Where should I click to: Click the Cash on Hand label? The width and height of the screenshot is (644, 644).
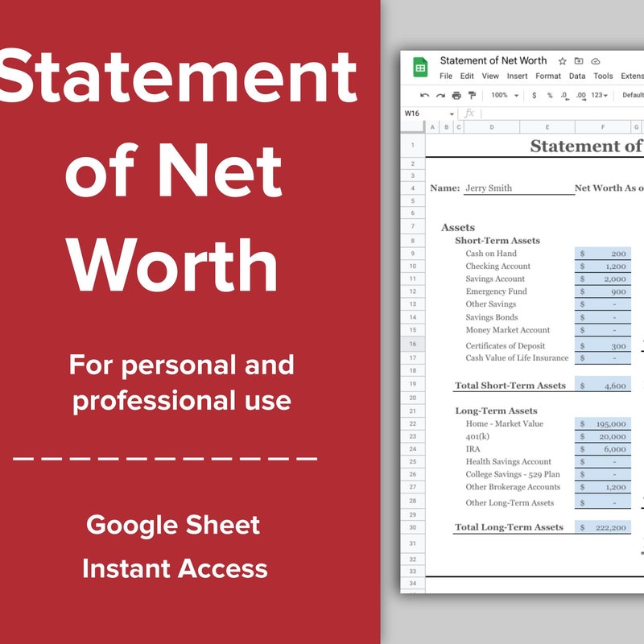(491, 254)
